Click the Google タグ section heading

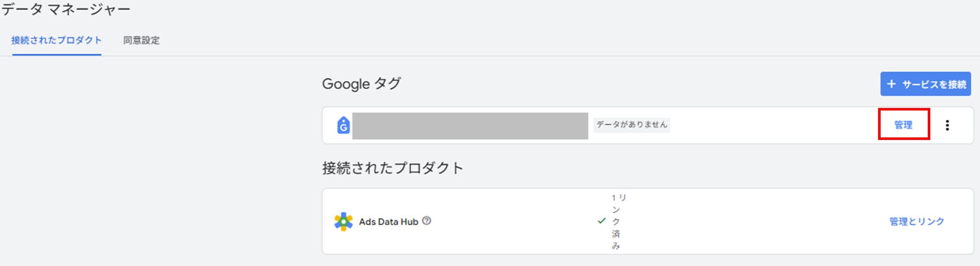click(x=361, y=84)
